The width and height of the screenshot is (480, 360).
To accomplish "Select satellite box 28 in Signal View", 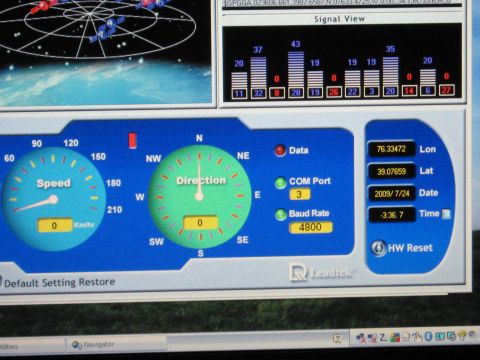I will tap(296, 92).
